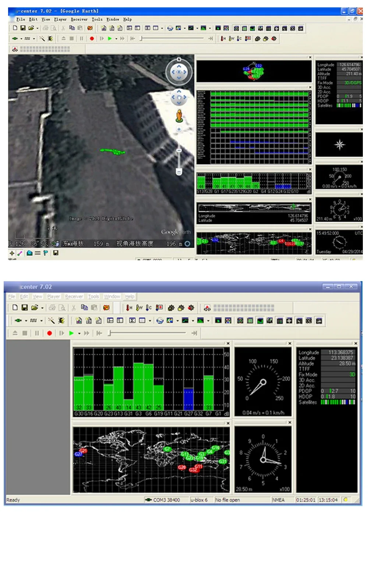Click the Google Earth Street View pegman

coord(179,116)
